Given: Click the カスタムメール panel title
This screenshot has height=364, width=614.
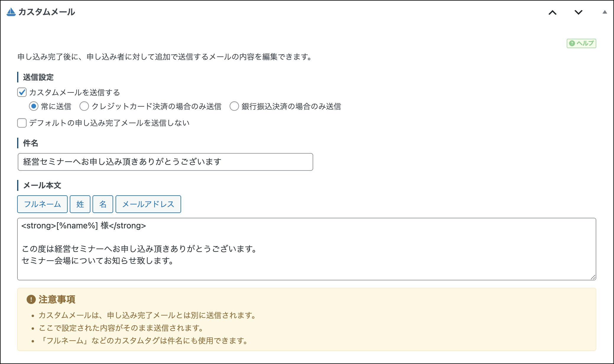Looking at the screenshot, I should [47, 12].
